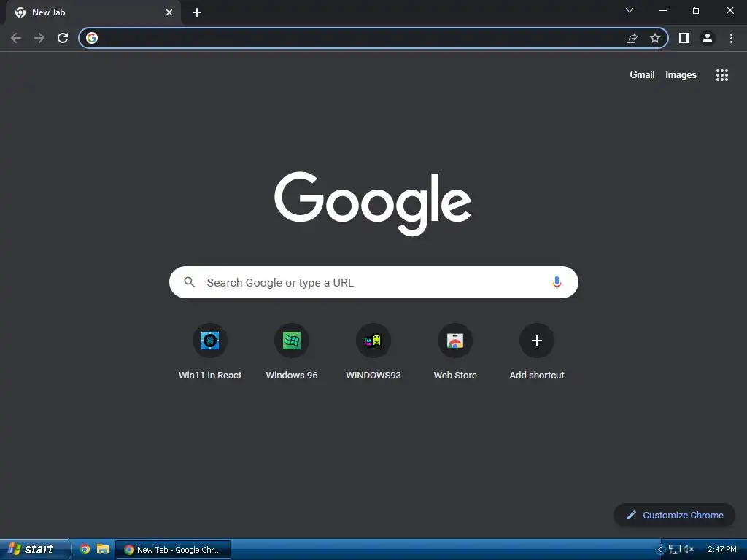This screenshot has width=747, height=560.
Task: Click the Google logo
Action: pos(373,204)
